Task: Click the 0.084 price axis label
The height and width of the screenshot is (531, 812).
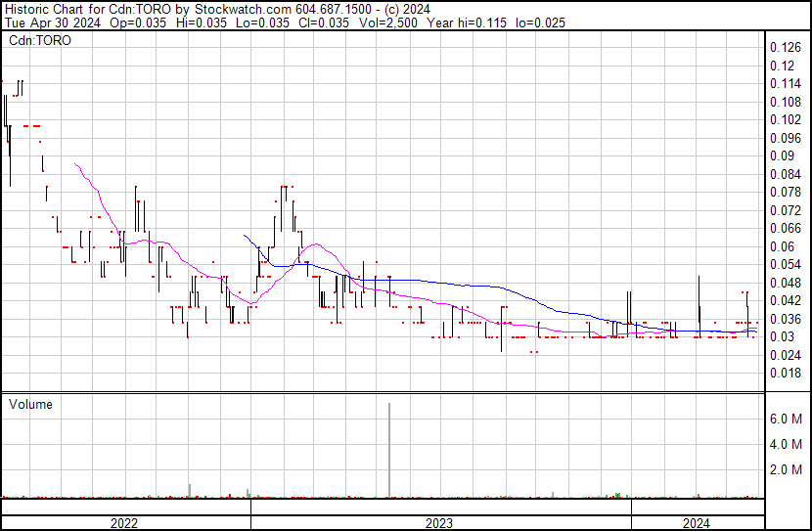Action: pyautogui.click(x=786, y=174)
